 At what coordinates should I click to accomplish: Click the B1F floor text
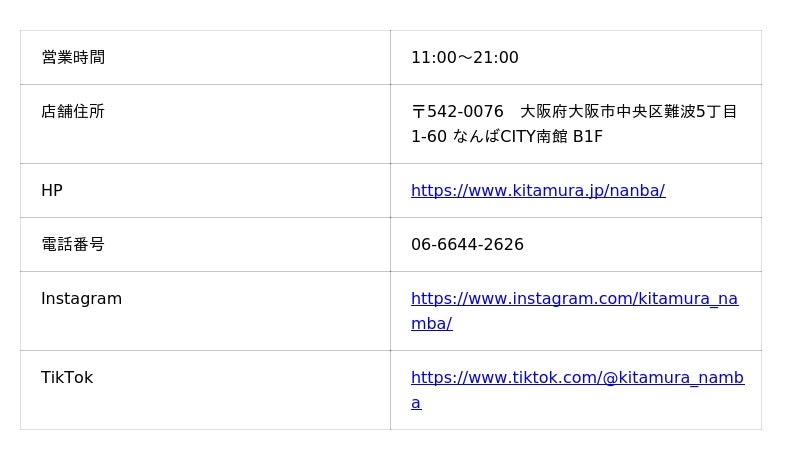click(x=587, y=136)
